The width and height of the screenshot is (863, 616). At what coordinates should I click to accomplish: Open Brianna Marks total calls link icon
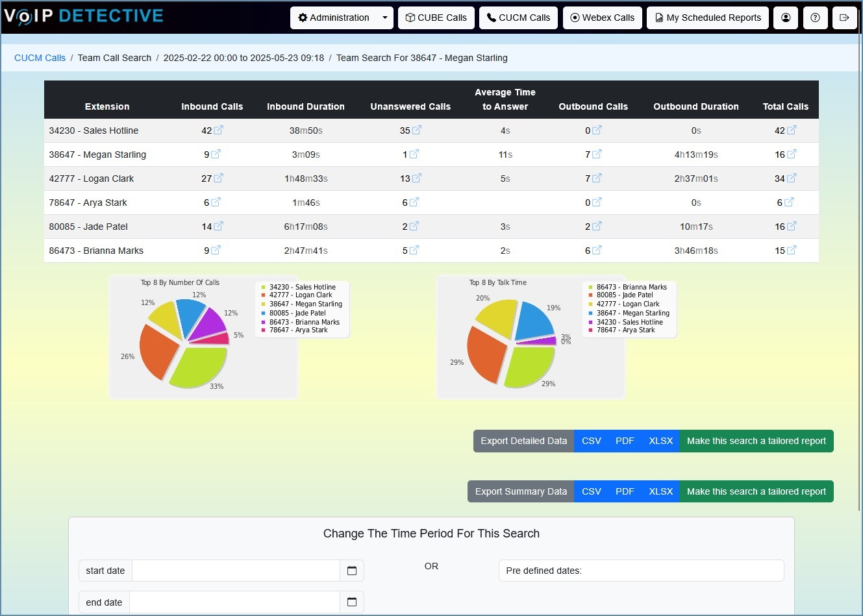[x=792, y=251]
